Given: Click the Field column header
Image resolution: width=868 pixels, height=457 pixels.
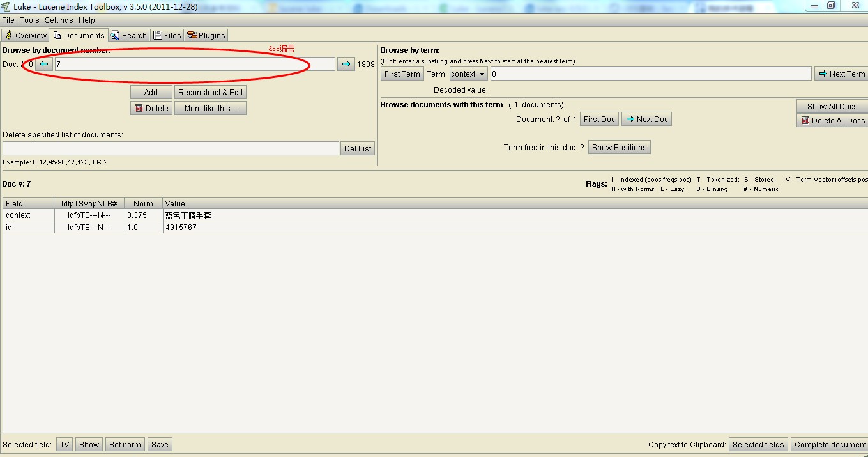Looking at the screenshot, I should (x=29, y=203).
